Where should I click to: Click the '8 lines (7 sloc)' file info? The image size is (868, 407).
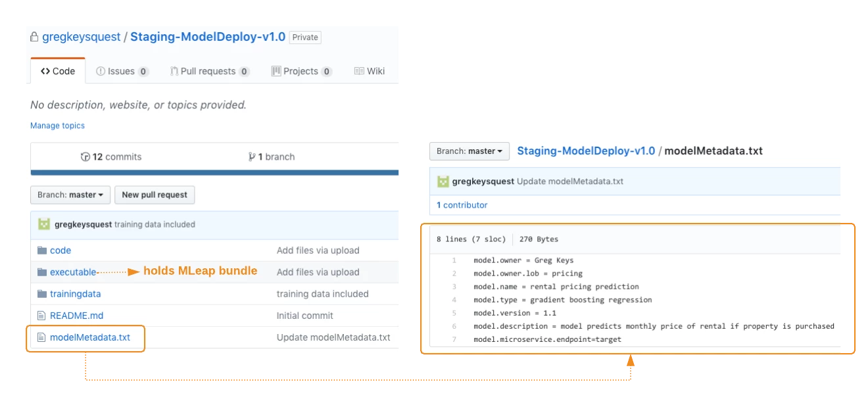tap(471, 239)
